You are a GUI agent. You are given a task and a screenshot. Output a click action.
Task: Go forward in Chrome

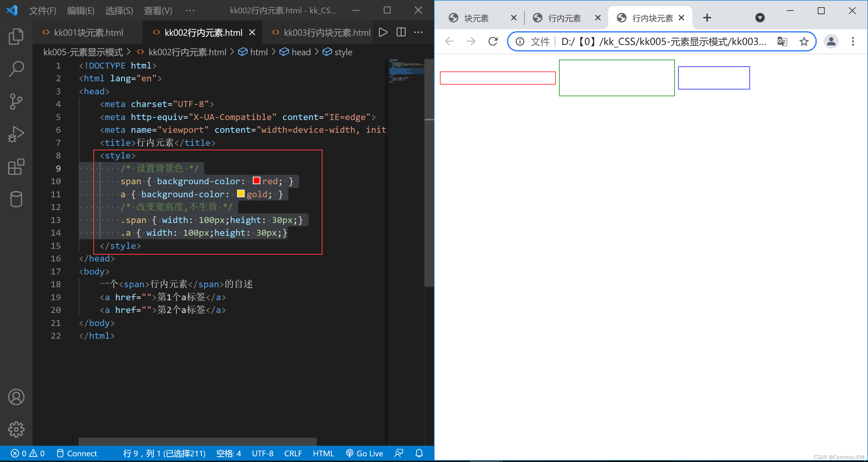click(x=471, y=41)
